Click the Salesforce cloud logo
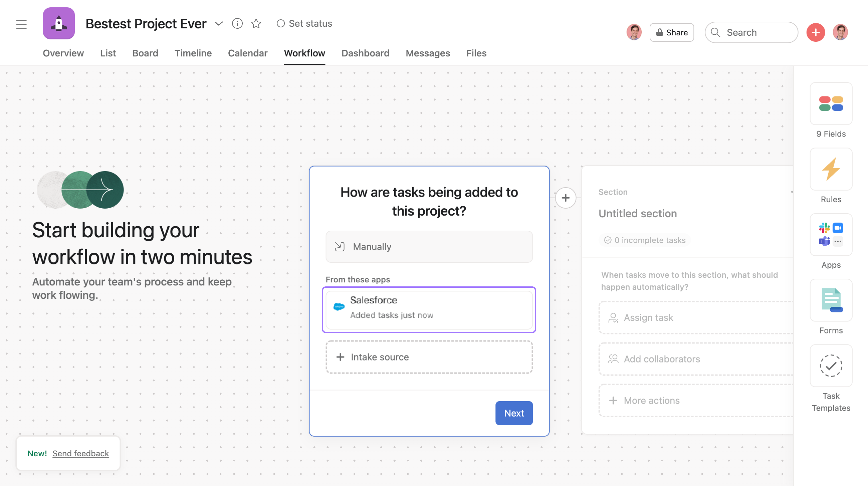This screenshot has width=868, height=486. (339, 307)
